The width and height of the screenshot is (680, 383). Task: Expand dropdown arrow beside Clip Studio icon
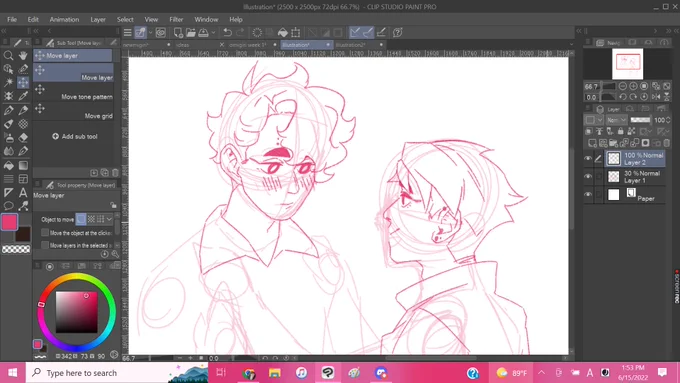click(150, 33)
